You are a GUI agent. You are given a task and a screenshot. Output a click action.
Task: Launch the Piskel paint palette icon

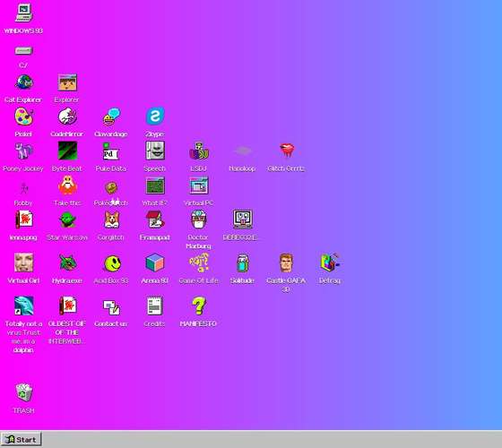coord(23,116)
